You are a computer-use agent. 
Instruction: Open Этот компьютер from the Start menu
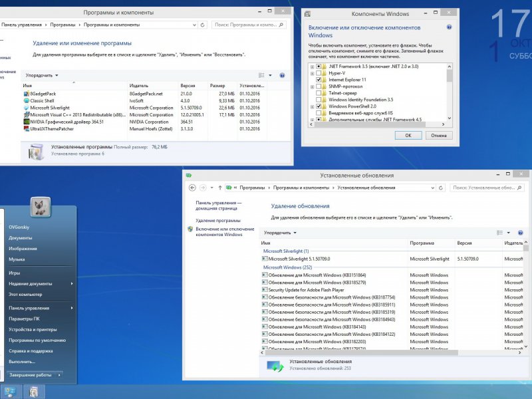click(x=25, y=295)
